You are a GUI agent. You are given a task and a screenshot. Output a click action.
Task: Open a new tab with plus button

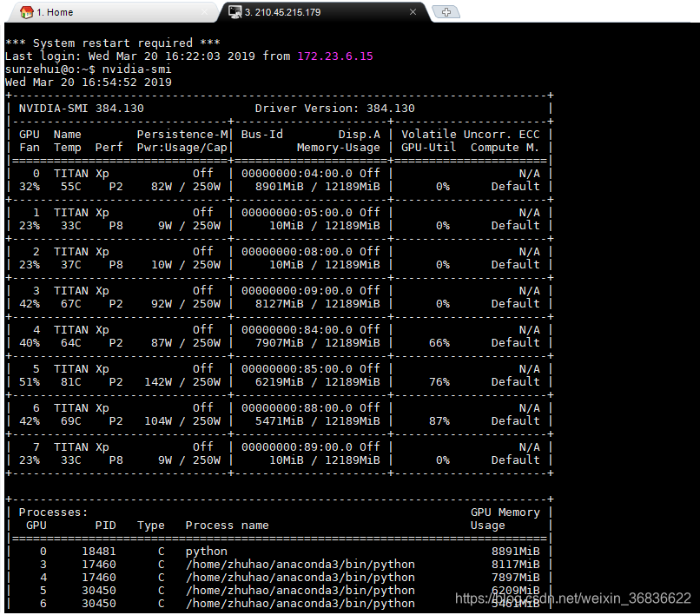[446, 12]
